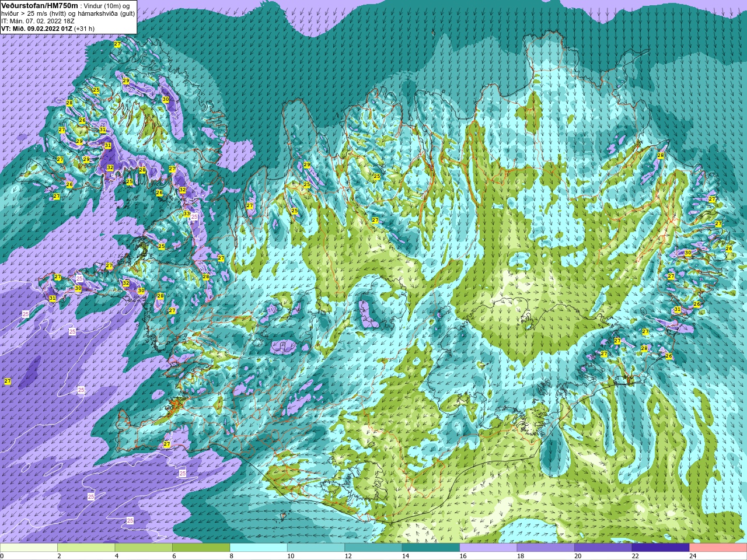Click the legend tick label '4'
Screen dimensions: 747x560
(x=117, y=556)
